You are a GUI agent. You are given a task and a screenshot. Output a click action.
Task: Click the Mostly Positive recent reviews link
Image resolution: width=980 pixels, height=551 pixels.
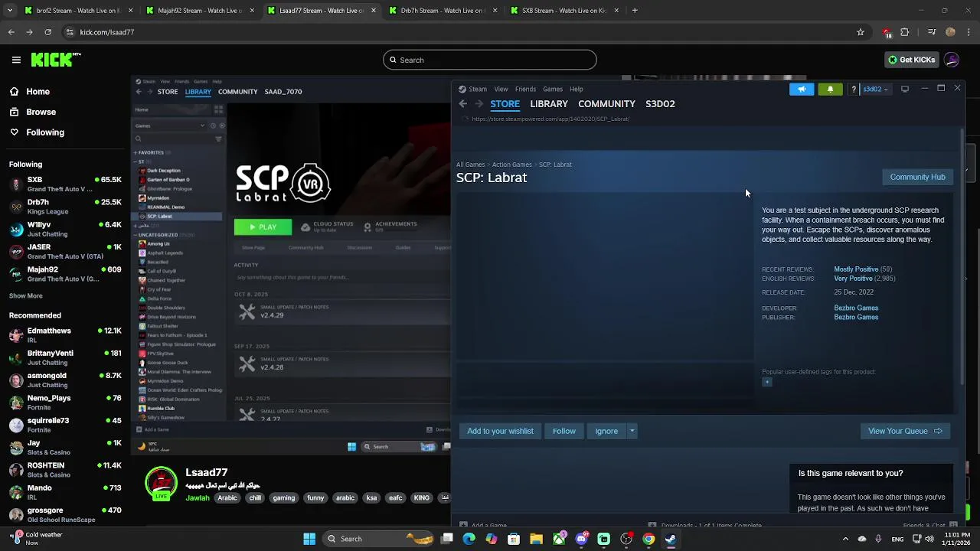(856, 269)
